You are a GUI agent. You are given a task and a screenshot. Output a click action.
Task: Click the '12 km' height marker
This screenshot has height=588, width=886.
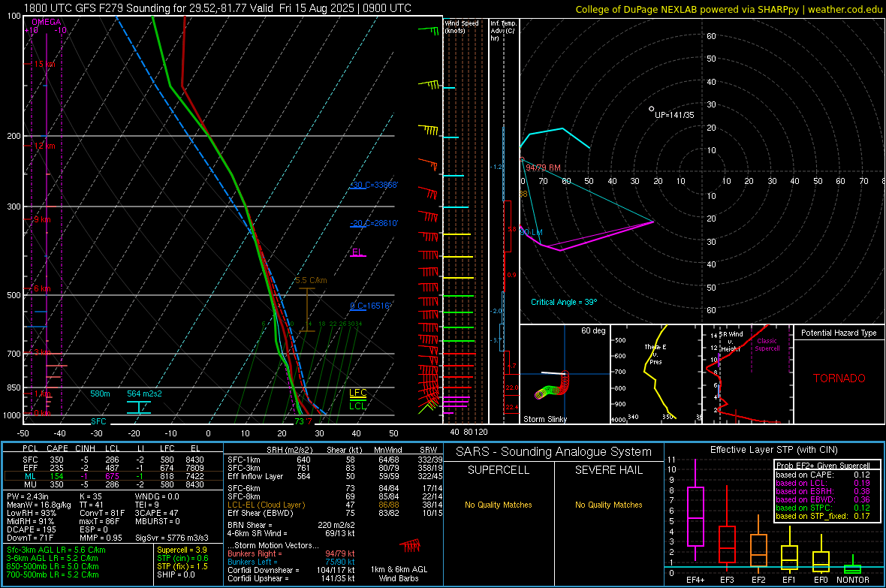click(44, 146)
